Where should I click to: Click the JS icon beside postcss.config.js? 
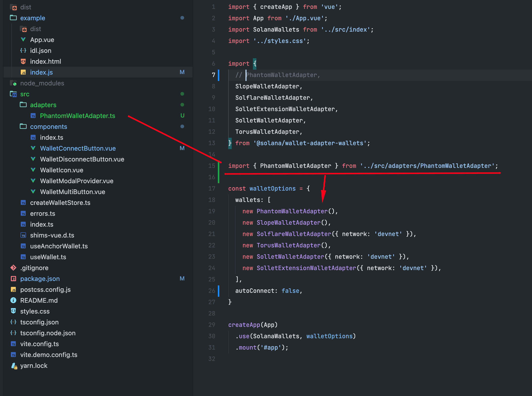tap(13, 289)
